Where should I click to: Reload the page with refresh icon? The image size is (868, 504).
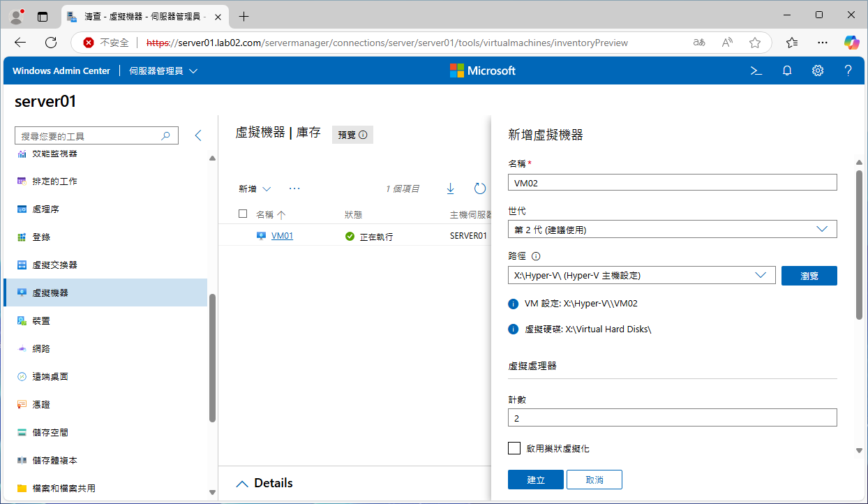click(51, 43)
